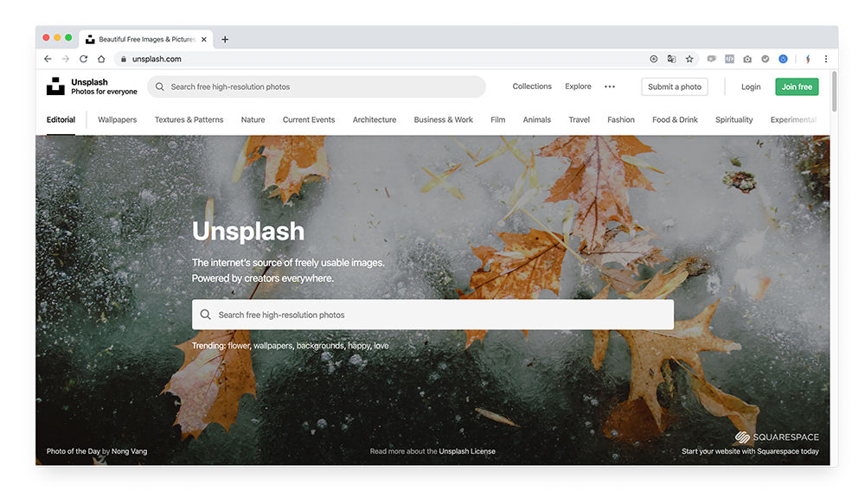Bookmark this page with the star icon
865x504 pixels.
point(689,59)
